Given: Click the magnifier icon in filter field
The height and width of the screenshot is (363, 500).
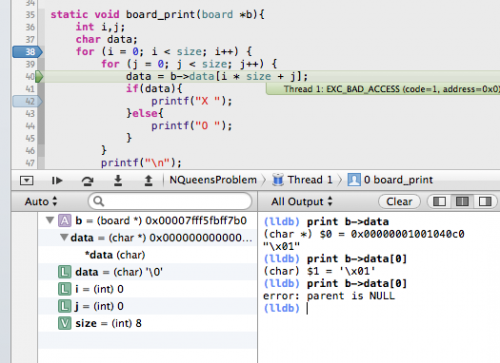Looking at the screenshot, I should pos(99,201).
